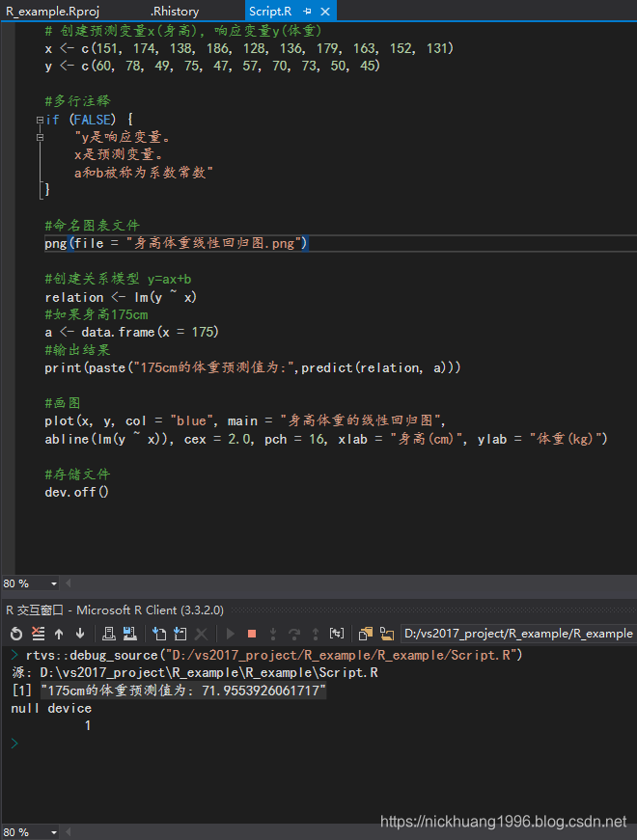This screenshot has height=840, width=637.
Task: Source R script with echo icon
Action: coord(180,634)
